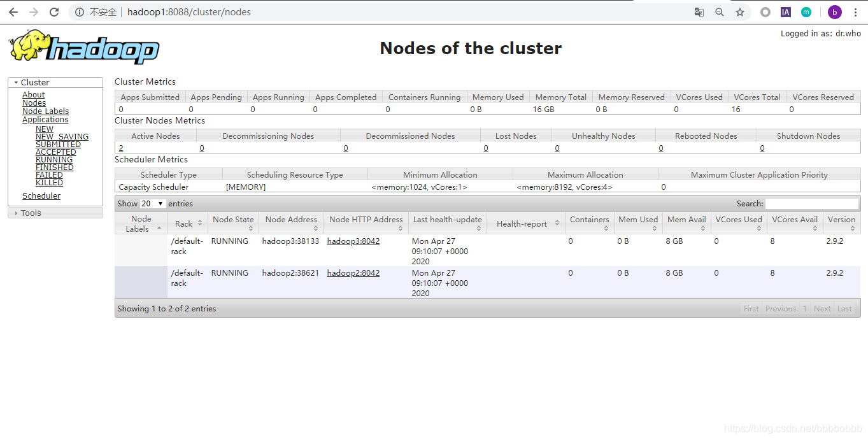Image resolution: width=868 pixels, height=440 pixels.
Task: Click the Active Nodes count 2 link
Action: pyautogui.click(x=121, y=148)
